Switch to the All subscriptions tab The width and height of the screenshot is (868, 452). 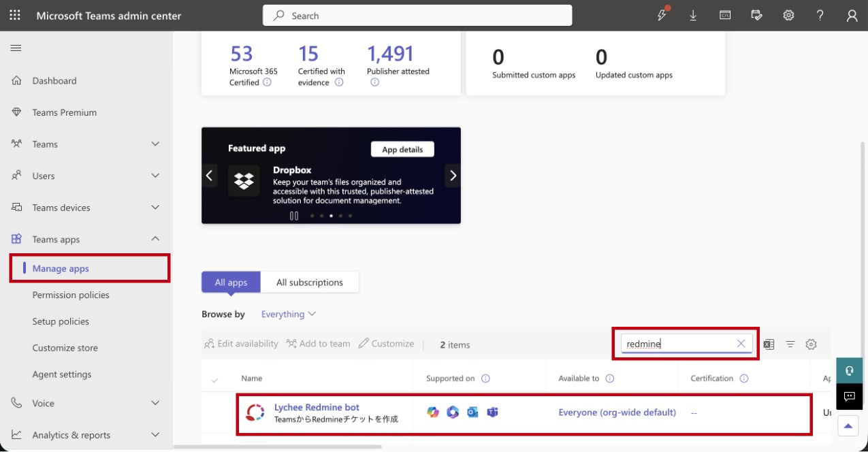pos(309,282)
